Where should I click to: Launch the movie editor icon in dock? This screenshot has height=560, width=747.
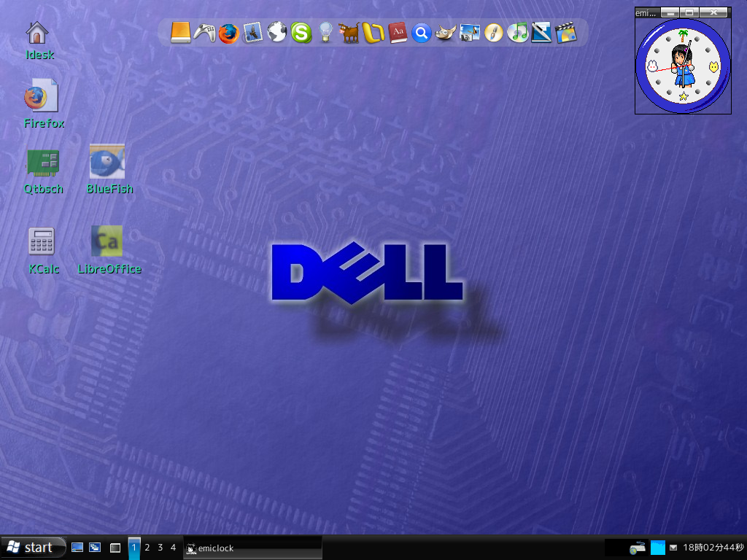pos(567,33)
